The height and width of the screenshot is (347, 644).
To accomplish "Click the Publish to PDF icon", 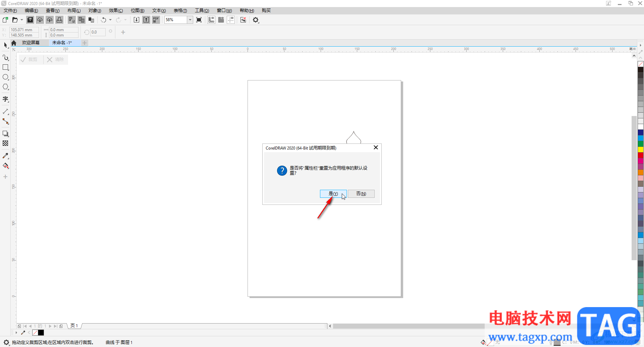I will point(156,20).
